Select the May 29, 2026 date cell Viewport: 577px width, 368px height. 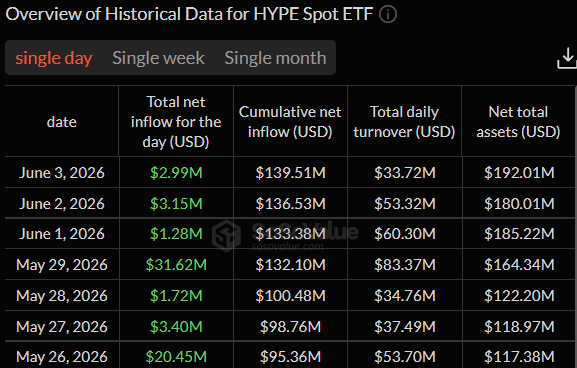(x=62, y=265)
